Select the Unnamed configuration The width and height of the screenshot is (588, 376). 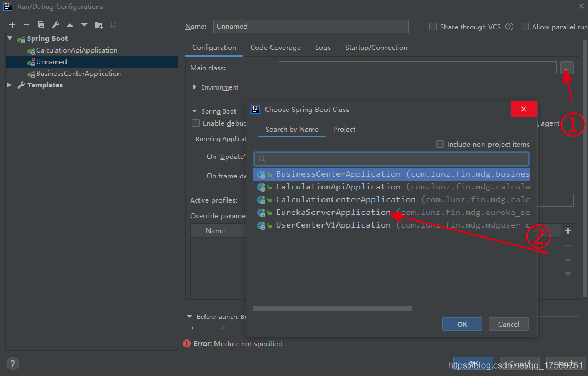point(52,62)
